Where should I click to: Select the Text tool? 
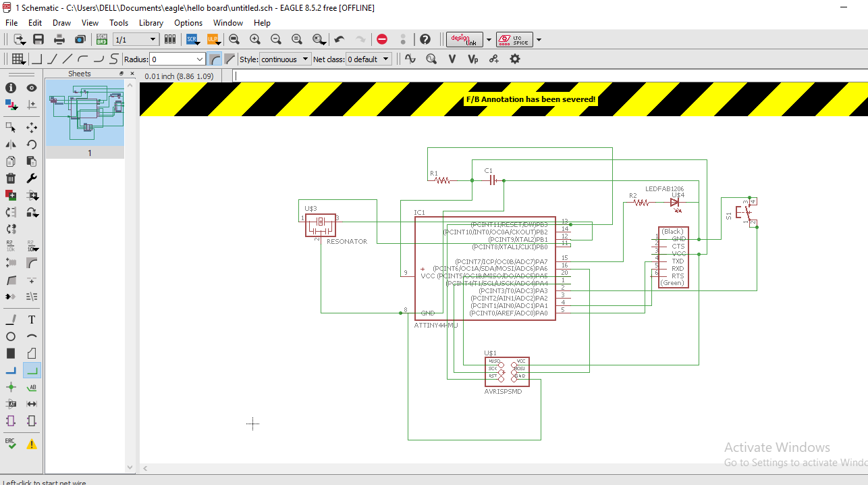32,320
